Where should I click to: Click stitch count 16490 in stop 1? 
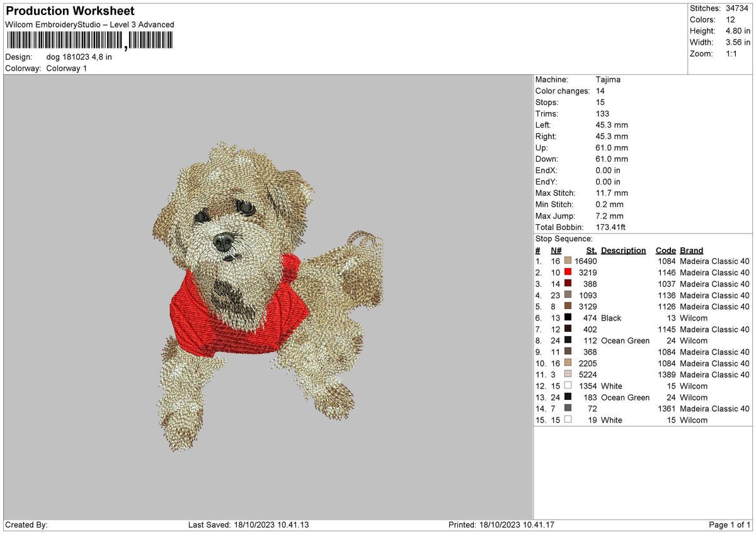pos(585,261)
